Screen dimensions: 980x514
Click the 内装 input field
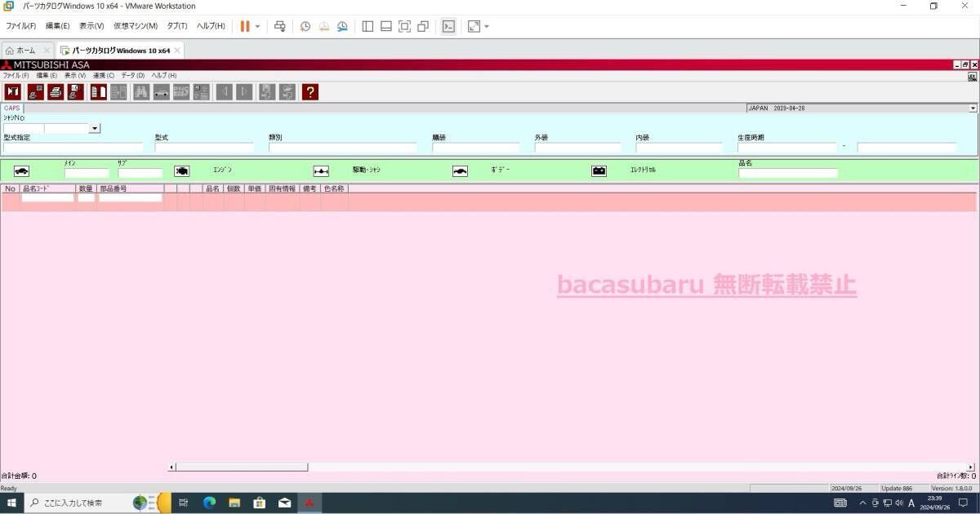(x=679, y=148)
